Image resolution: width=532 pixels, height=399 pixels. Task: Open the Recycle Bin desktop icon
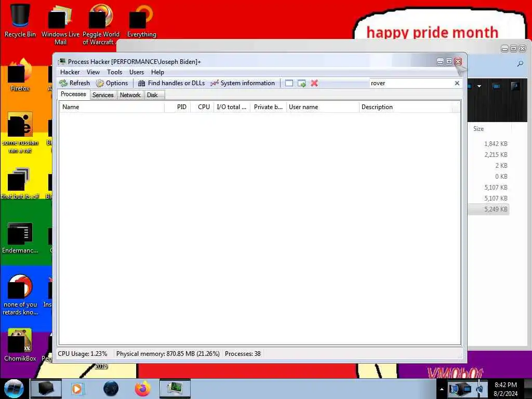click(x=20, y=20)
